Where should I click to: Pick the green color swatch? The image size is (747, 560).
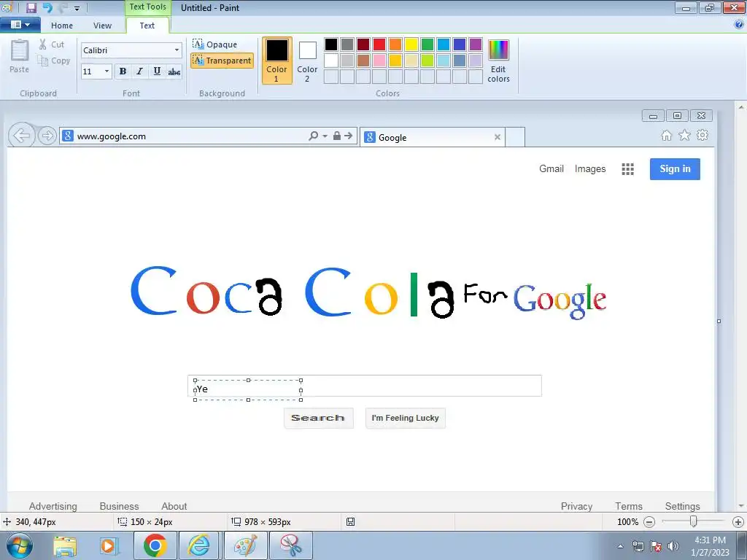(427, 44)
